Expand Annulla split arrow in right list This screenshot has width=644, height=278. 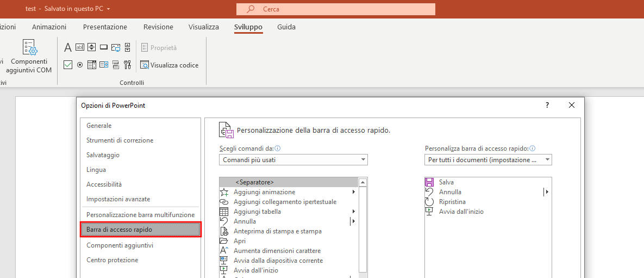(x=547, y=191)
